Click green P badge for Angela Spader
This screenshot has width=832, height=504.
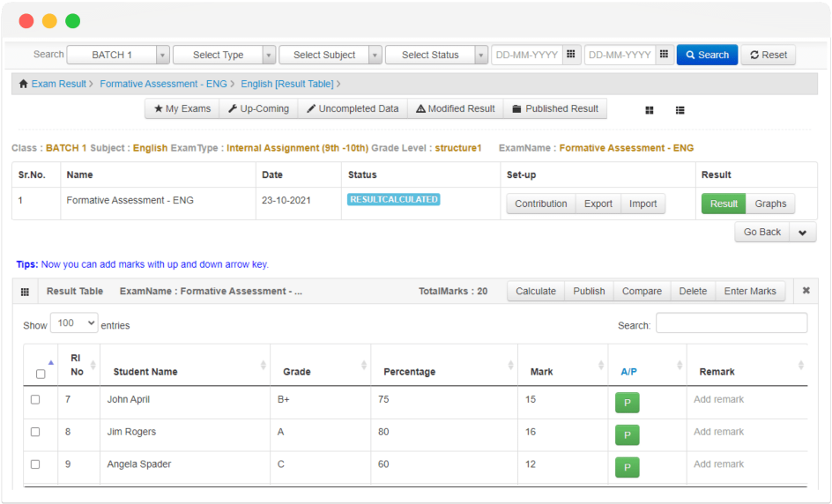point(628,467)
